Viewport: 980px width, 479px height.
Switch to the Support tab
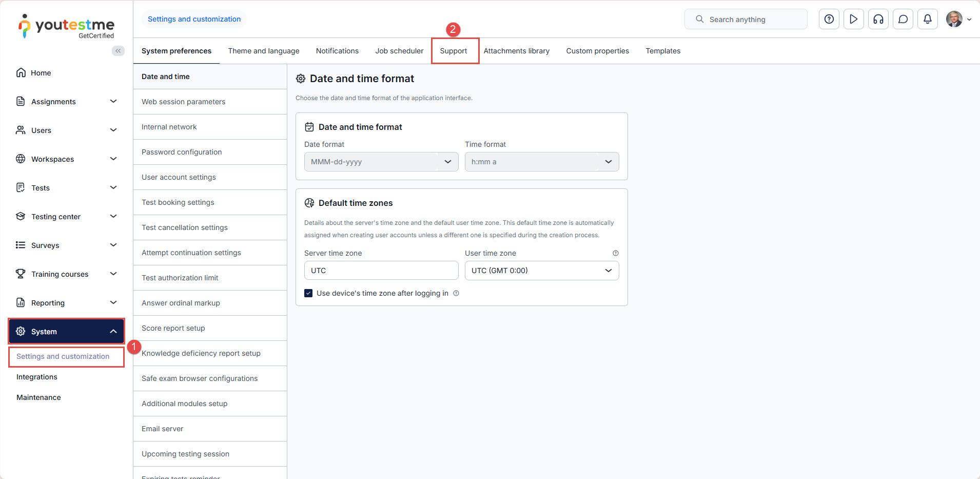(x=453, y=51)
